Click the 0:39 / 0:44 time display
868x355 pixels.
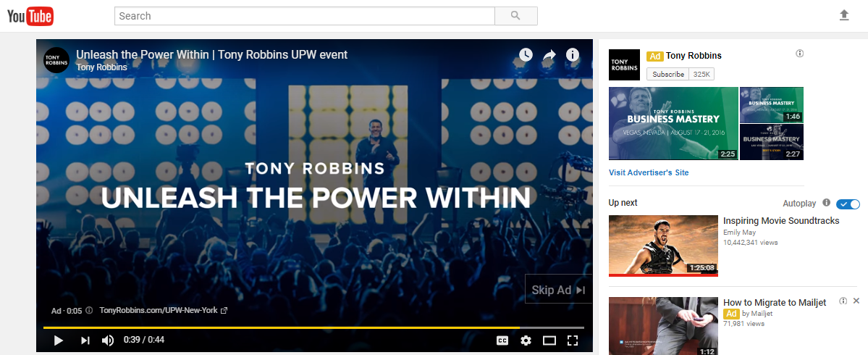(x=144, y=340)
